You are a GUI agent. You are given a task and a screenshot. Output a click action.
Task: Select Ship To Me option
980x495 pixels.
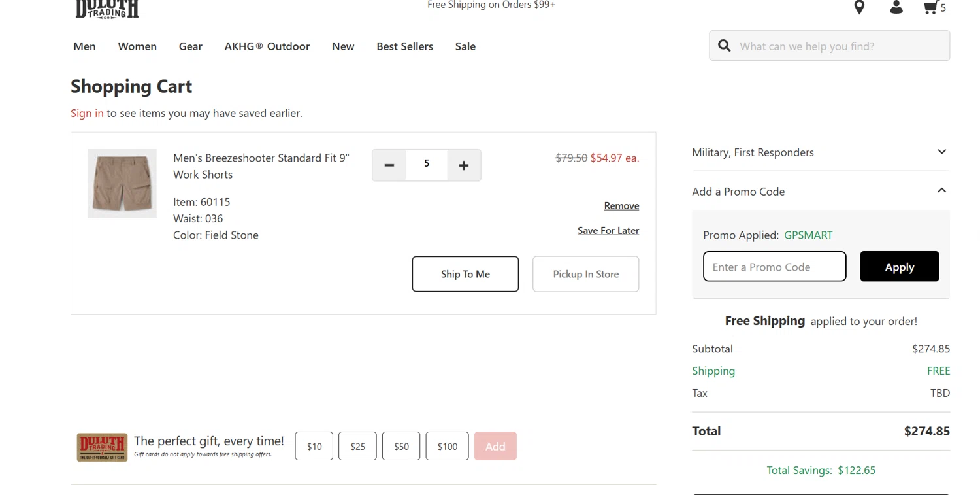(x=465, y=274)
